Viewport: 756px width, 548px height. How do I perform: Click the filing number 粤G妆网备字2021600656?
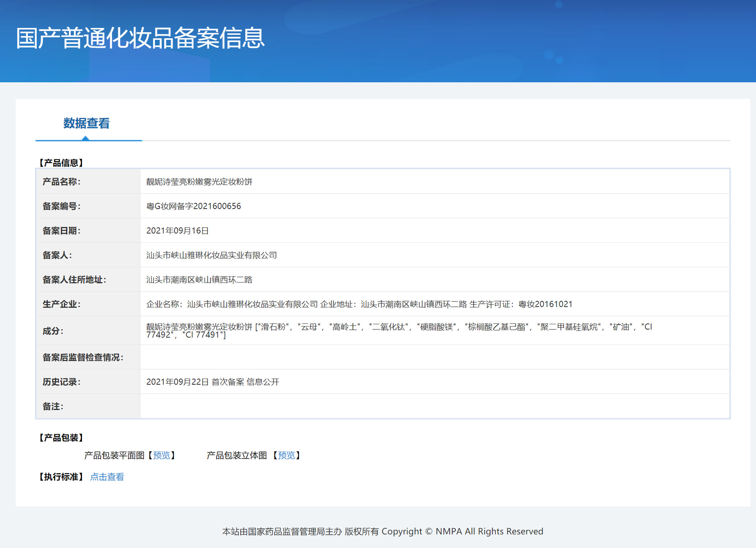tap(193, 206)
